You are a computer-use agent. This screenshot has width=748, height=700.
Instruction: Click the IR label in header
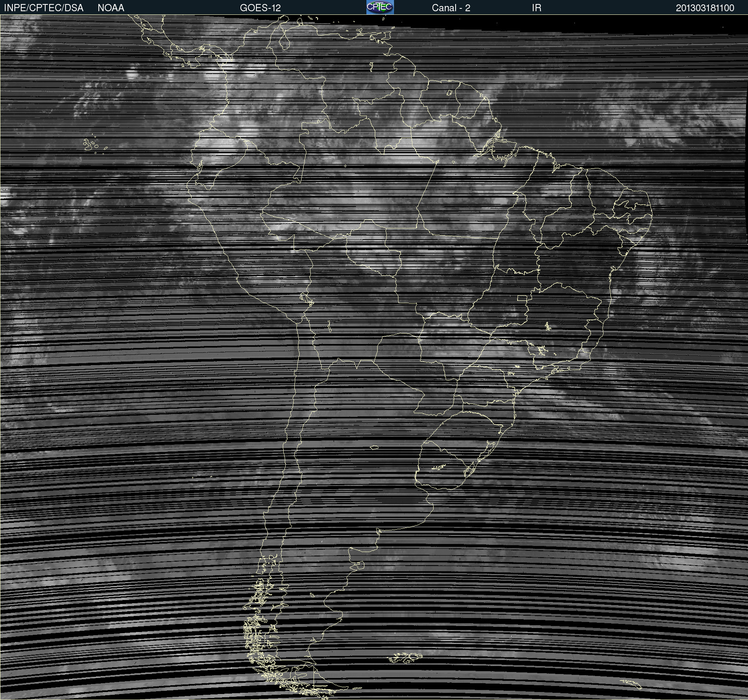[x=537, y=8]
